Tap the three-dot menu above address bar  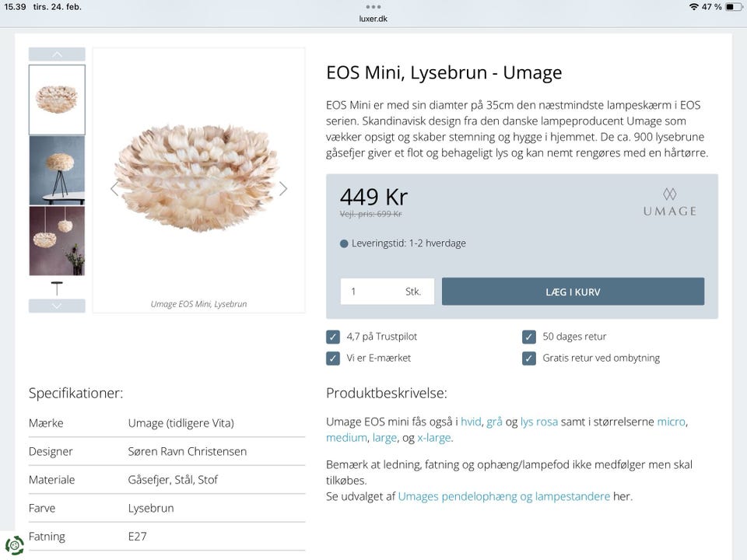373,6
